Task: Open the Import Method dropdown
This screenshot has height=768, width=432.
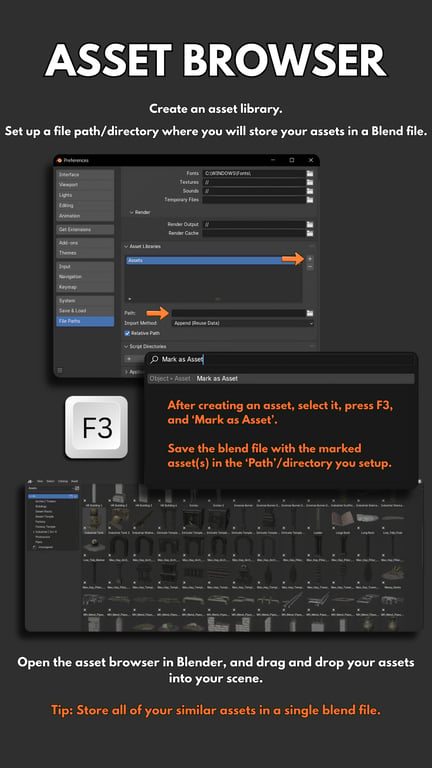Action: pyautogui.click(x=243, y=323)
